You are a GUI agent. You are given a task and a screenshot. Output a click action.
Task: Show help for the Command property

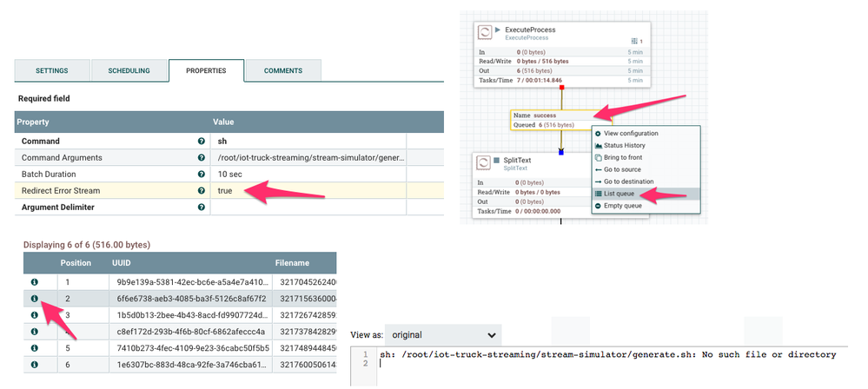202,142
